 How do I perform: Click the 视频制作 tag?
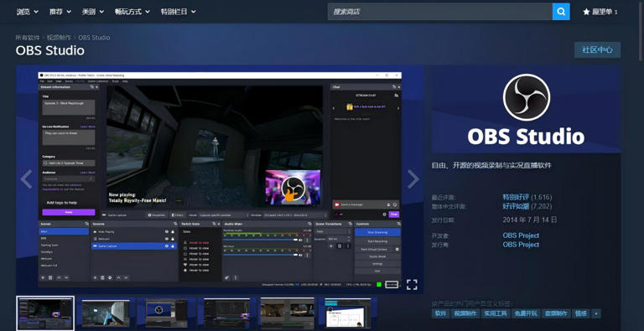pos(465,313)
